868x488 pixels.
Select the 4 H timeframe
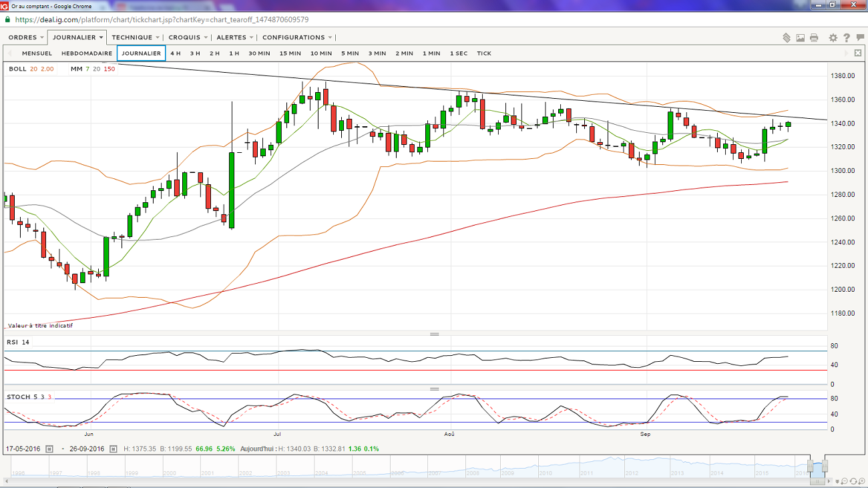[x=175, y=53]
